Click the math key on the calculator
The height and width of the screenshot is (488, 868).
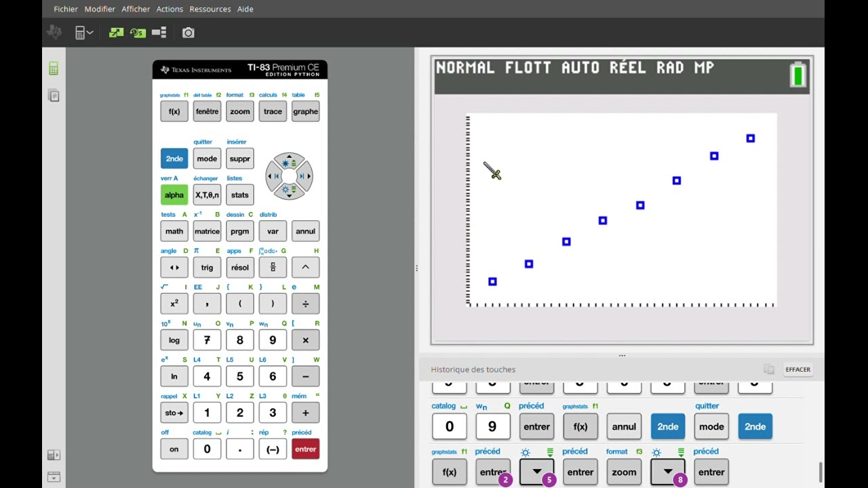(x=174, y=231)
